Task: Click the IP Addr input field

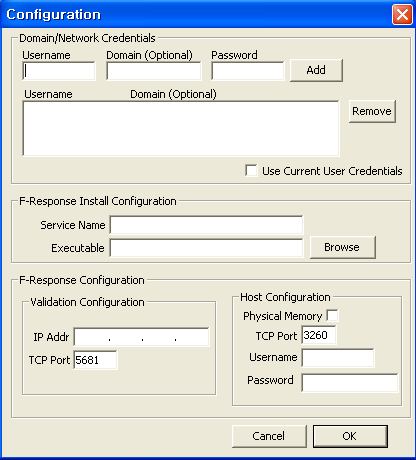Action: coord(141,337)
